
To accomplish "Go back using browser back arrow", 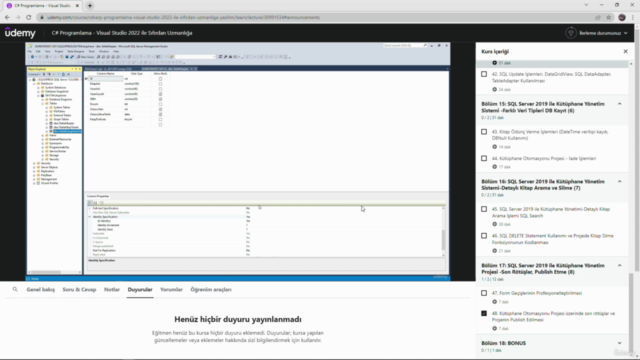I will point(7,17).
